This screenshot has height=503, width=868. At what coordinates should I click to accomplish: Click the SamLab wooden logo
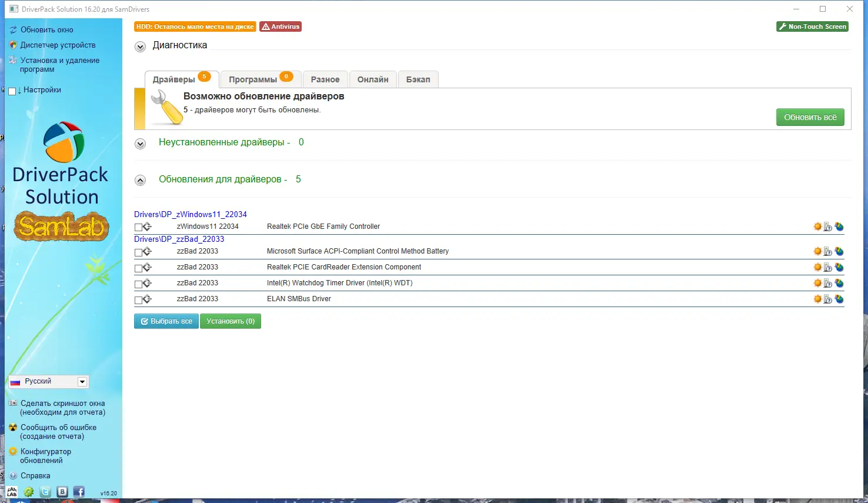tap(61, 226)
